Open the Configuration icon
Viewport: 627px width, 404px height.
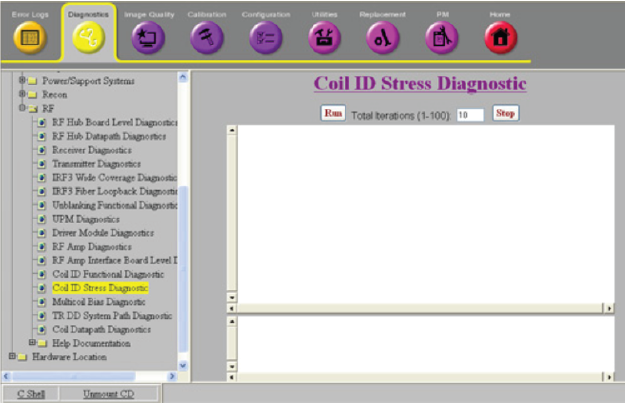pyautogui.click(x=266, y=39)
